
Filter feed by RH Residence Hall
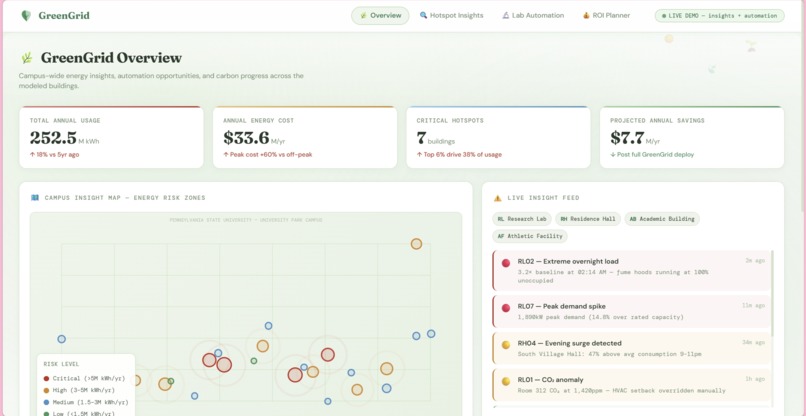[x=588, y=219]
